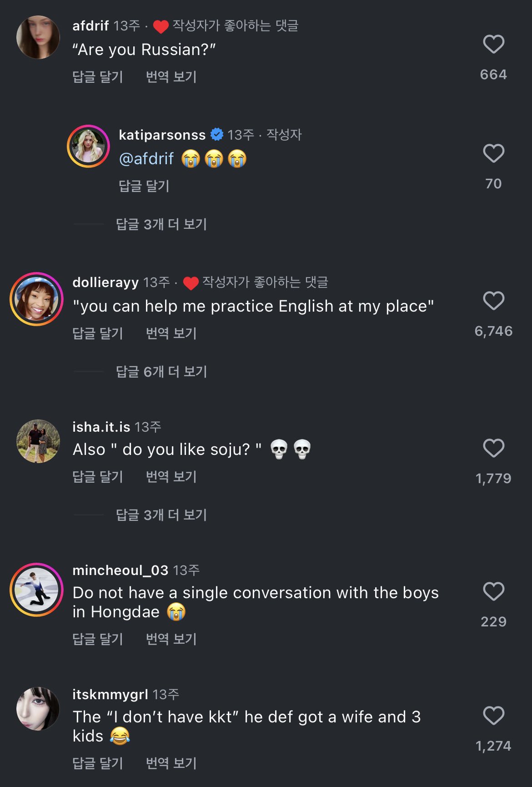Image resolution: width=532 pixels, height=787 pixels.
Task: Like dollierayy's comment using the heart
Action: point(493,301)
